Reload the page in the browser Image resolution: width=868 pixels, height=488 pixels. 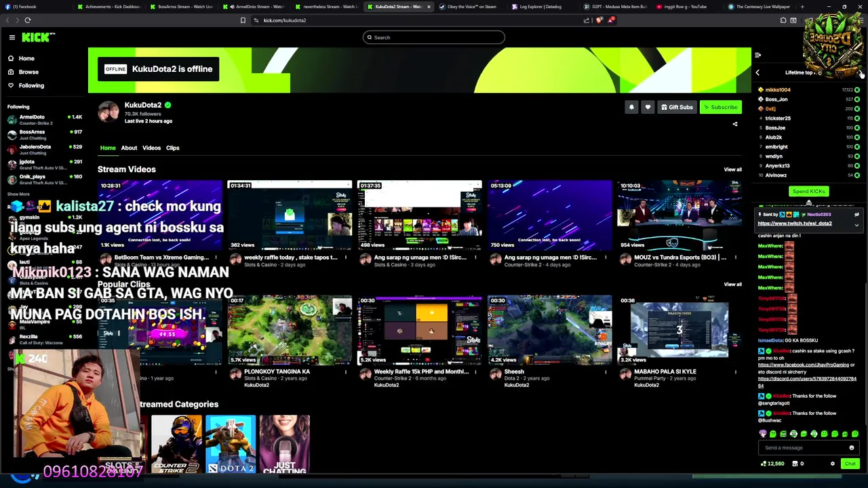click(28, 20)
